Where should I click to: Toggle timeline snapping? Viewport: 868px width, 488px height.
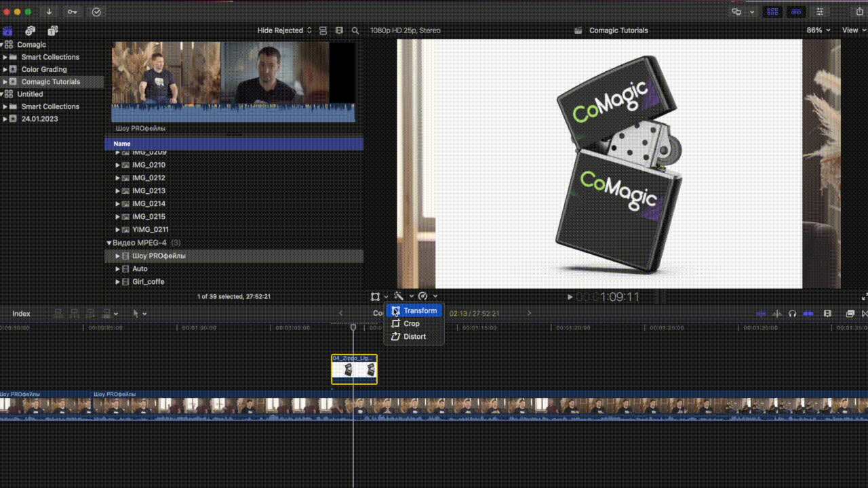808,313
